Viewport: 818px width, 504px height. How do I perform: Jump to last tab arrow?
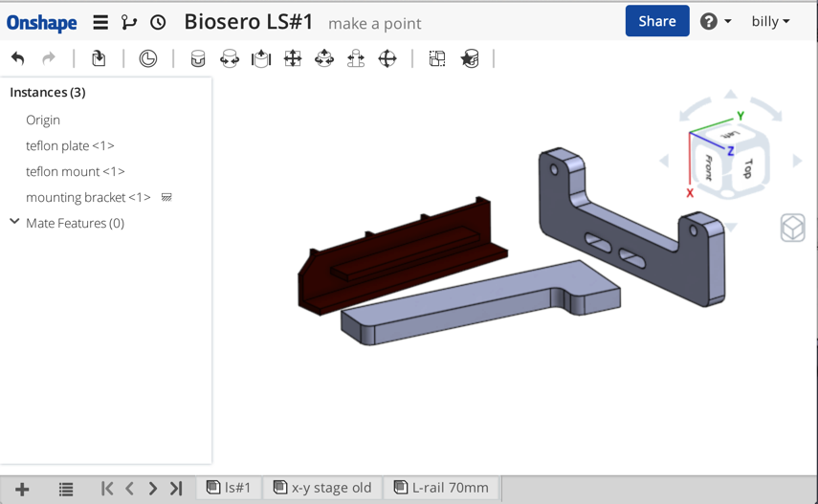(x=176, y=489)
